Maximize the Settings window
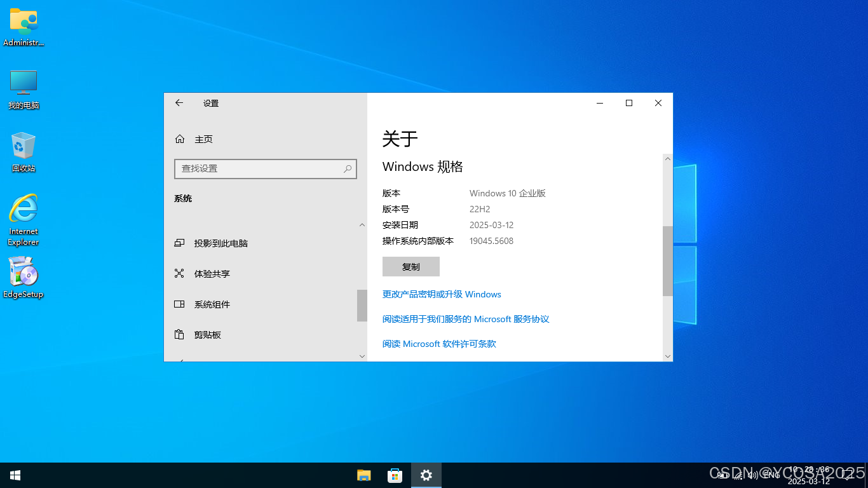Screen dimensions: 868x488 629,103
